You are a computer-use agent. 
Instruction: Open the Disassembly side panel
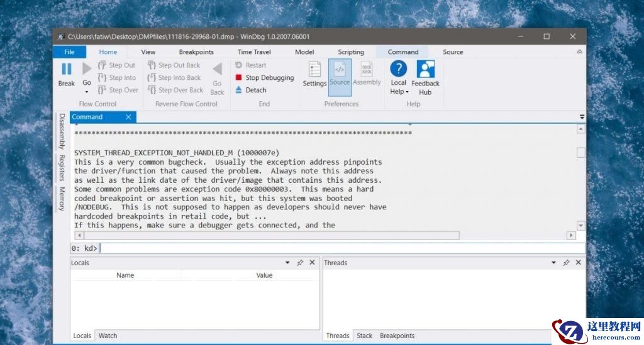62,132
